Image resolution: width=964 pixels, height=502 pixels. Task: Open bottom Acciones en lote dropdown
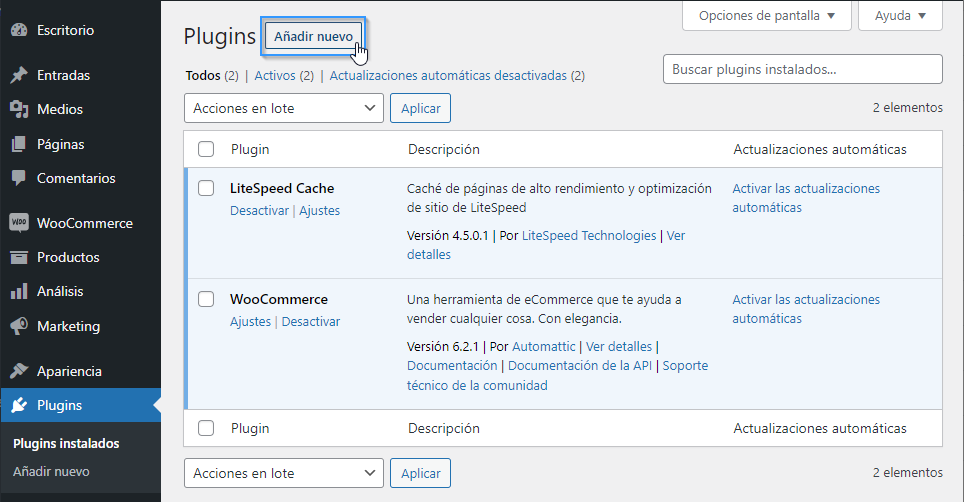point(283,473)
